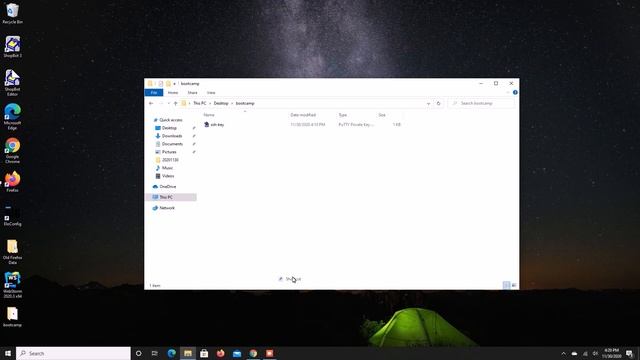This screenshot has height=360, width=640.
Task: Select This PC in the navigation pane
Action: 171,197
